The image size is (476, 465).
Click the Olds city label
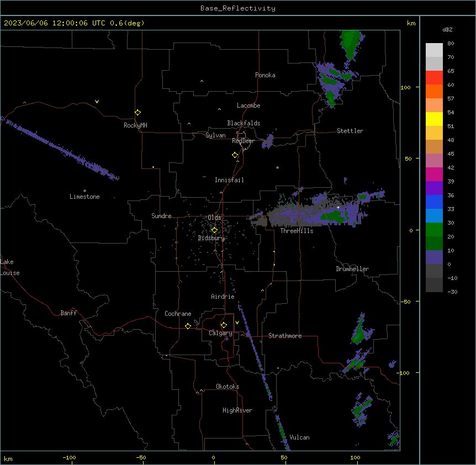214,218
